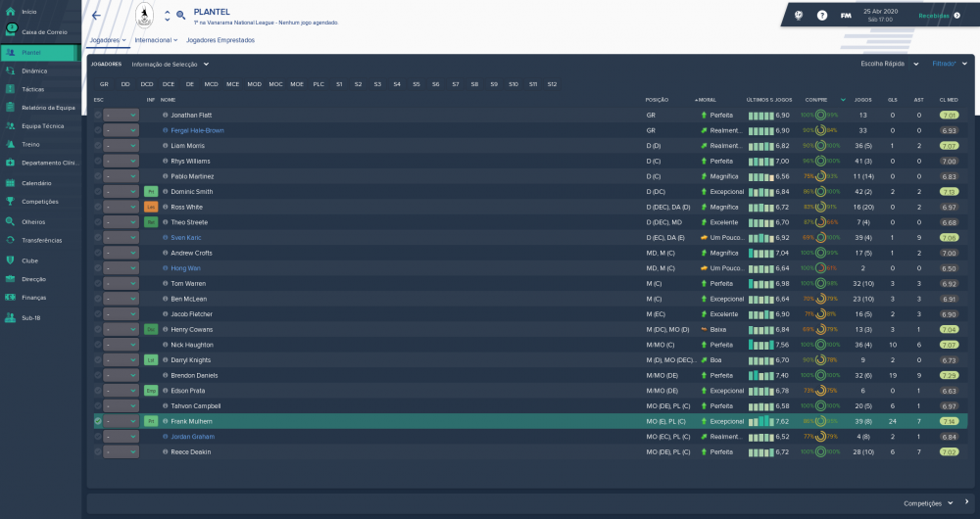
Task: Use club up/down switcher arrows
Action: point(167,16)
